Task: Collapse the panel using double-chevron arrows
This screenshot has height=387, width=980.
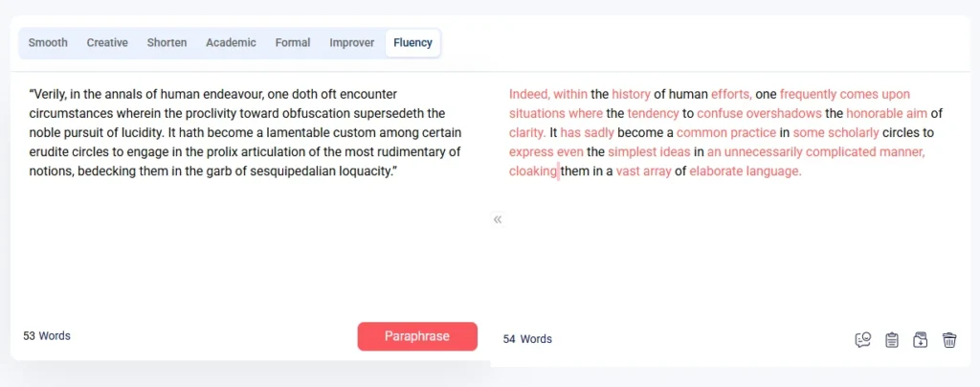Action: [498, 218]
